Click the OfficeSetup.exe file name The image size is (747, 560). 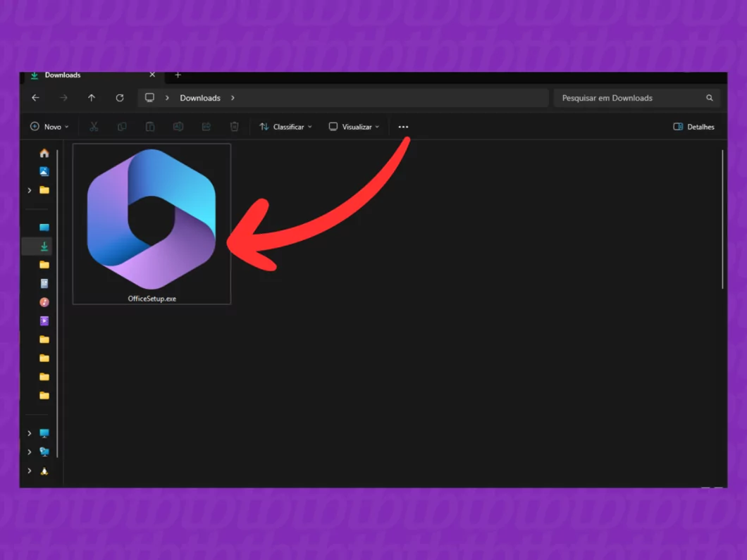coord(152,299)
